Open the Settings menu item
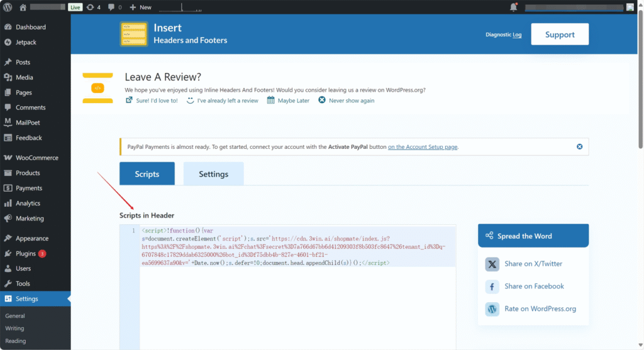This screenshot has height=350, width=644. [35, 298]
